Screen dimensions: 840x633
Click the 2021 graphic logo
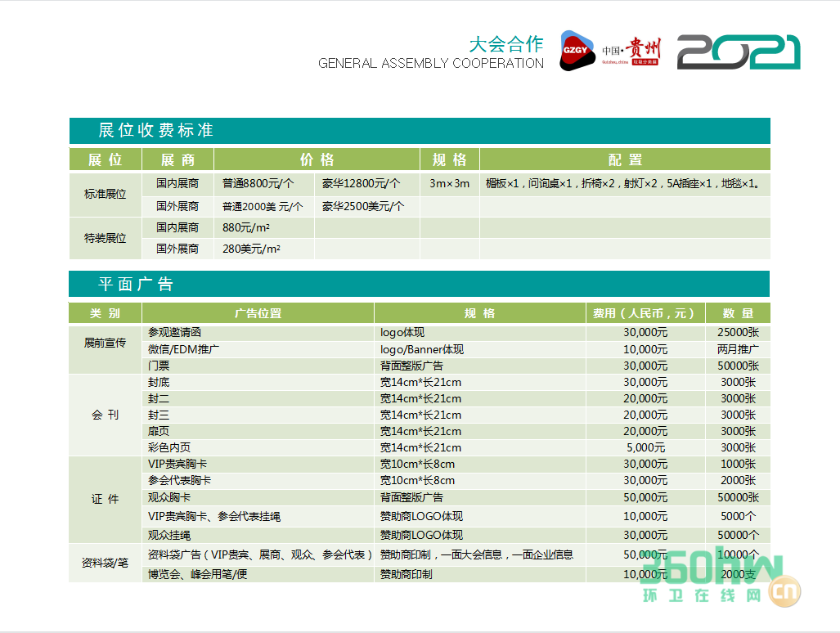(738, 52)
